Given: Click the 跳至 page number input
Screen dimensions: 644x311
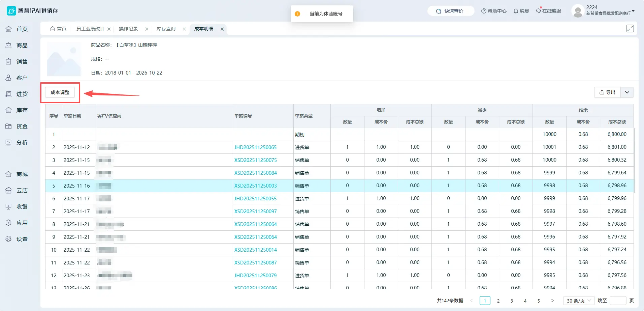Looking at the screenshot, I should (x=618, y=301).
